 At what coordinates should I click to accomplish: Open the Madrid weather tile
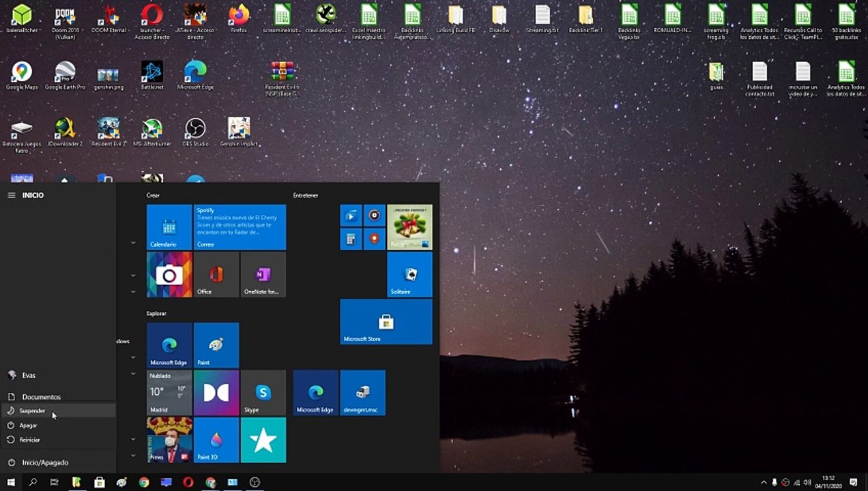(x=169, y=393)
